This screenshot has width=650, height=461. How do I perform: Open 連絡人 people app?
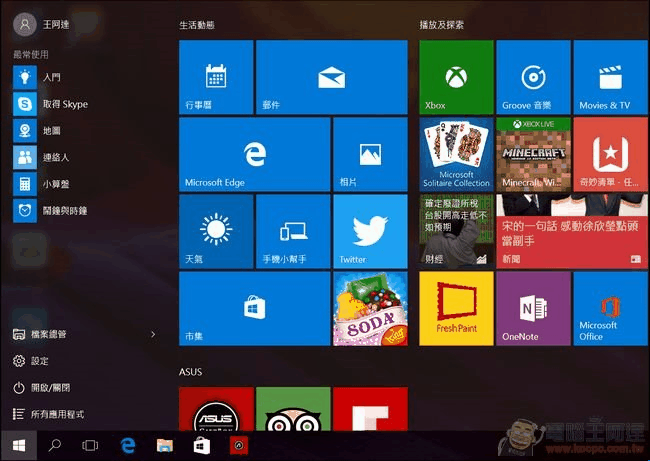[x=41, y=157]
